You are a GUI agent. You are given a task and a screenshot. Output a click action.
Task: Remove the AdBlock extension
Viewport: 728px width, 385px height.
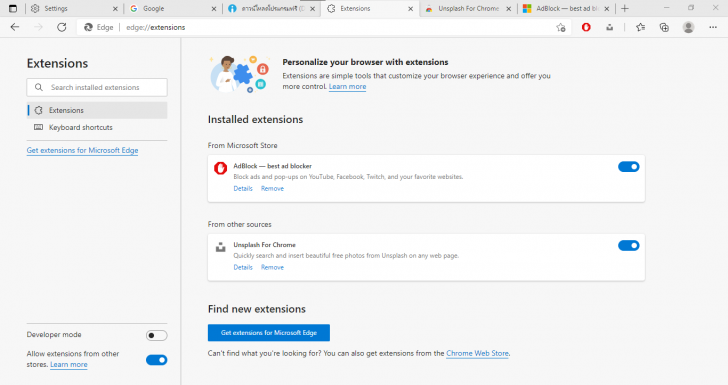(x=272, y=189)
